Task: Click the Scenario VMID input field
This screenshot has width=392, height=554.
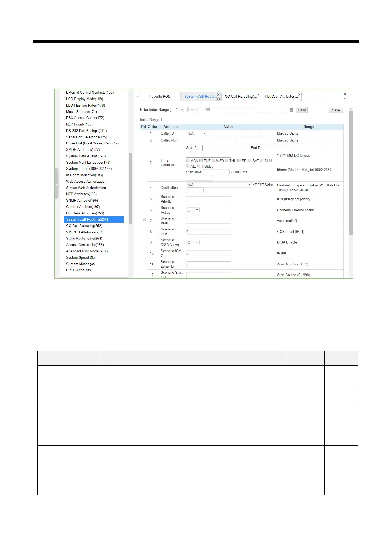Action: click(209, 221)
